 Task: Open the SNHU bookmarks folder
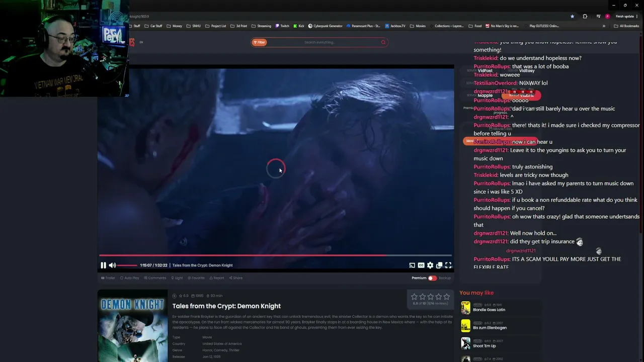(194, 26)
